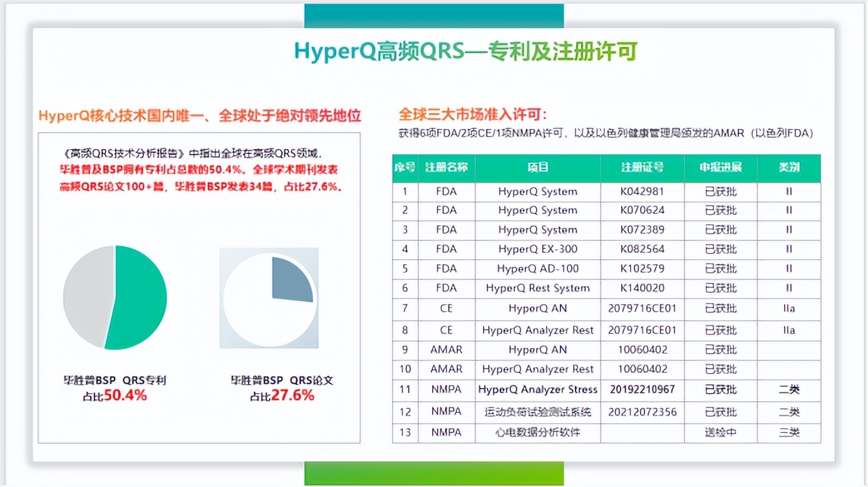This screenshot has height=487, width=868.
Task: Click the 毕胜普BSP QRS论文 caption
Action: 282,380
